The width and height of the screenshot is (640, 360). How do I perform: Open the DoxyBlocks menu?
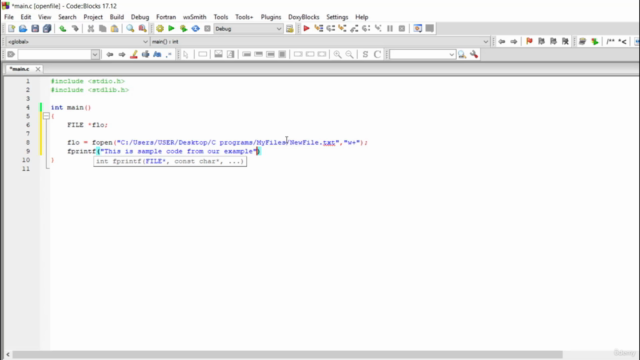[304, 17]
